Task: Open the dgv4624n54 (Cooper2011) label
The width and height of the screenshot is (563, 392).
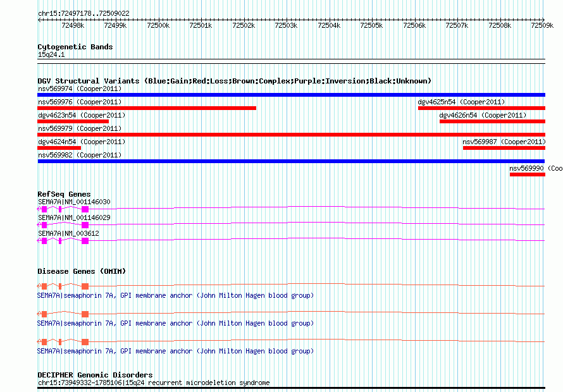Action: click(x=82, y=142)
